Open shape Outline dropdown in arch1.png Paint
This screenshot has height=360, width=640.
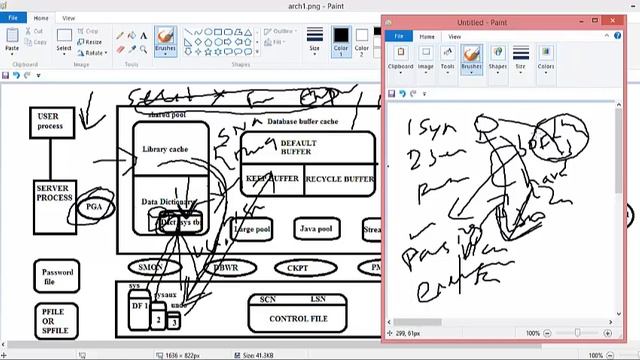coord(296,31)
